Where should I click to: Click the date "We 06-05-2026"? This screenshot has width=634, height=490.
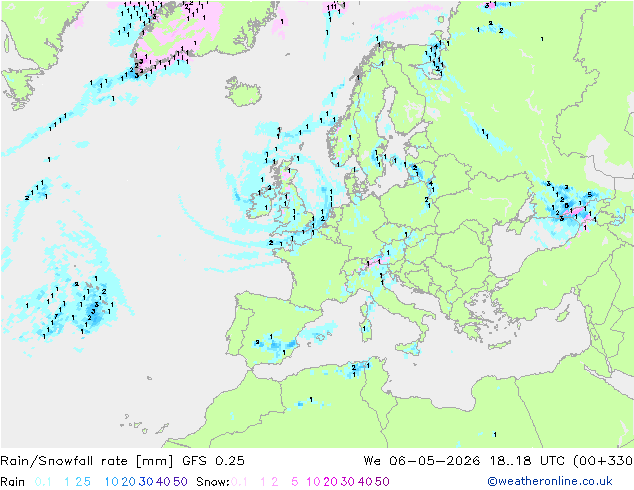tap(422, 461)
